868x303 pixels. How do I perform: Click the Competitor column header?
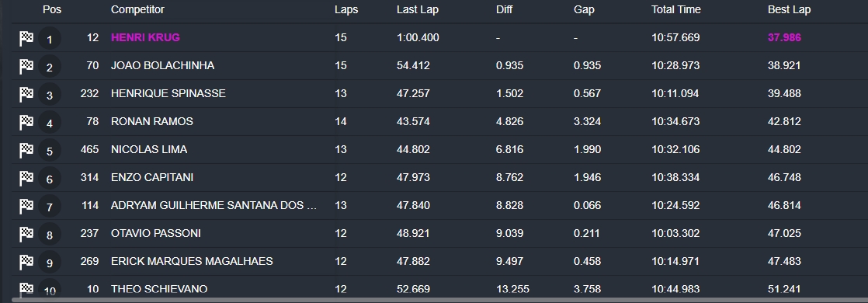coord(137,9)
